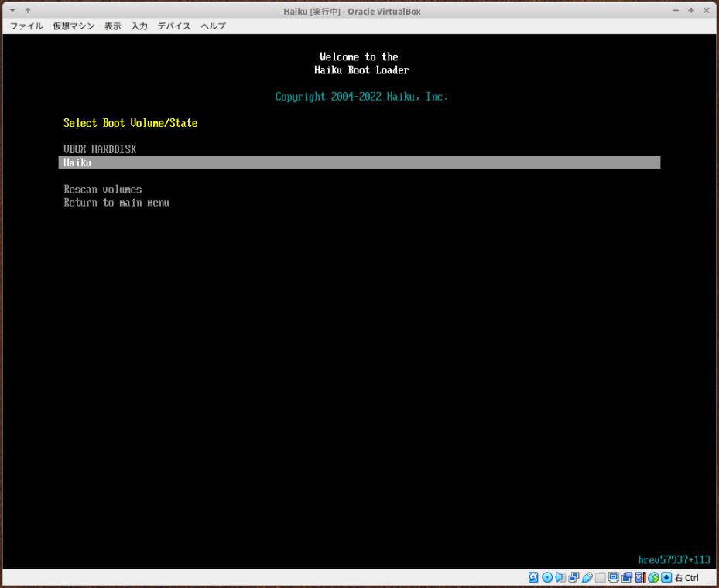719x588 pixels.
Task: Select the VBOX HARDDISK boot entry
Action: point(100,149)
